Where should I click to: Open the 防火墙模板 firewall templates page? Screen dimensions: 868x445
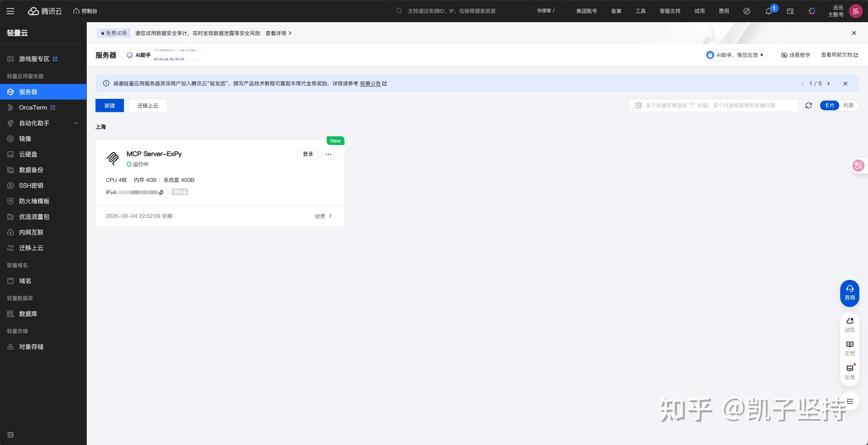pyautogui.click(x=33, y=201)
